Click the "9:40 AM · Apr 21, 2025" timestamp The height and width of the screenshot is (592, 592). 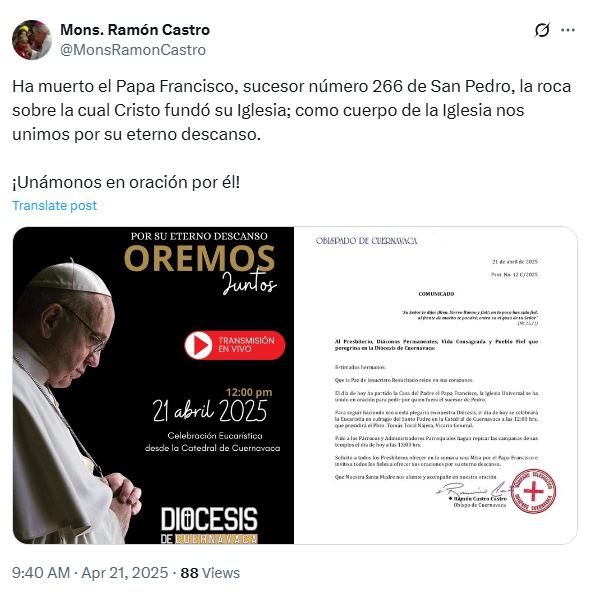point(90,572)
